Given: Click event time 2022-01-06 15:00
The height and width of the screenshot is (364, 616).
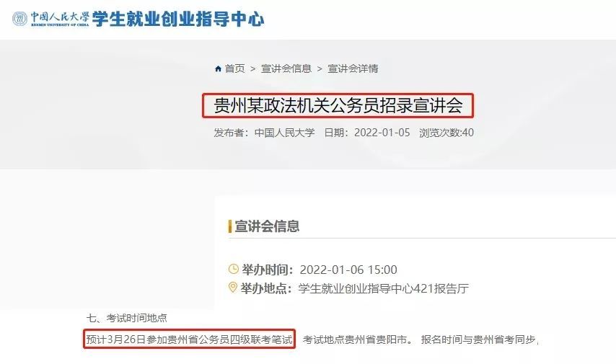Looking at the screenshot, I should tap(348, 270).
